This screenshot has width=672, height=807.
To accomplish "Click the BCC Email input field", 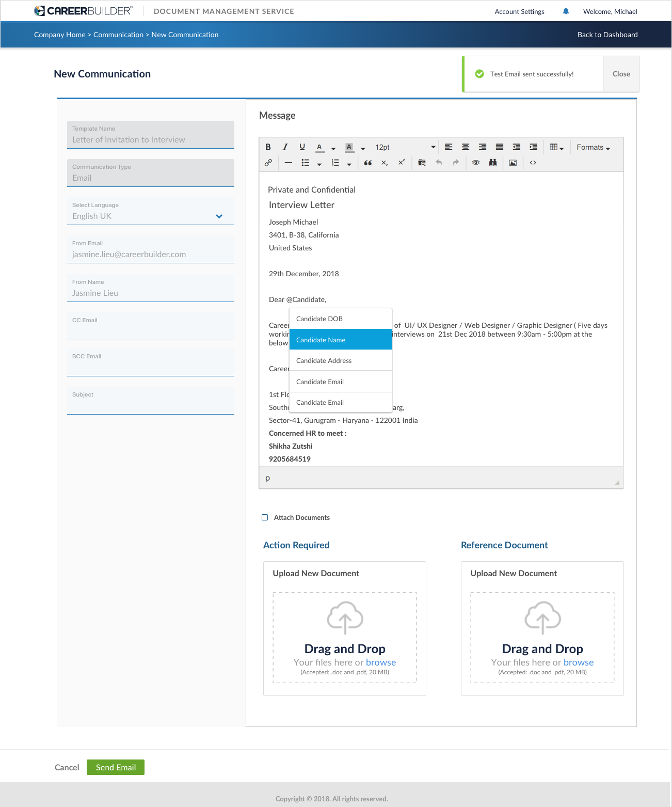I will tap(151, 362).
